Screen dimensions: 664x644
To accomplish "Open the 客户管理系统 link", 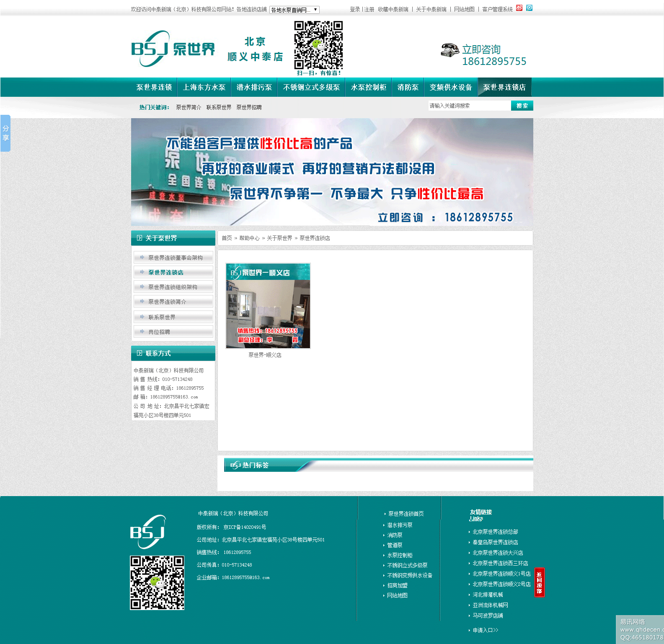I will pyautogui.click(x=497, y=9).
